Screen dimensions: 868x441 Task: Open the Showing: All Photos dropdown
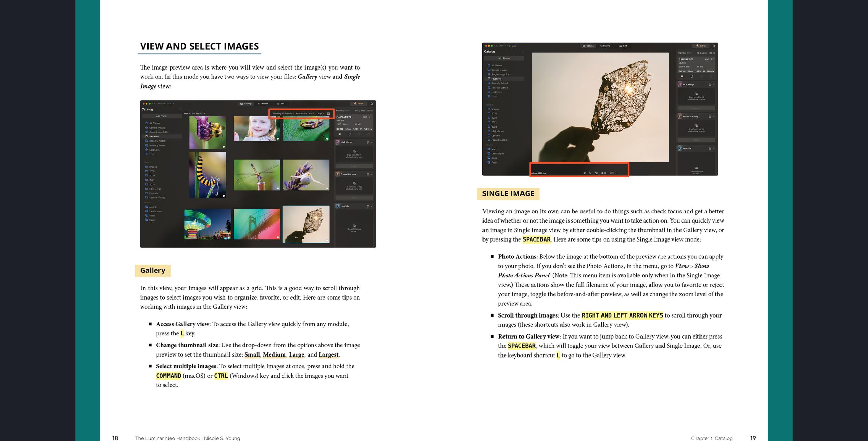283,114
